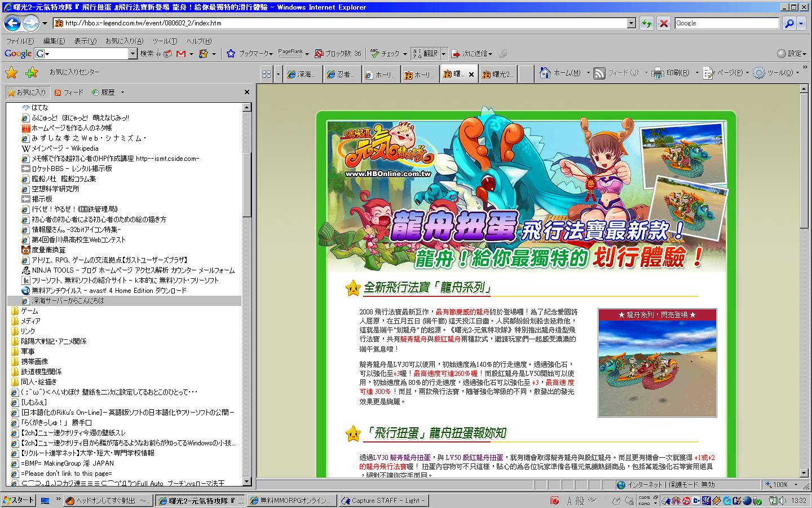Image resolution: width=812 pixels, height=508 pixels.
Task: Refresh the page with the green arrows icon
Action: coord(647,23)
